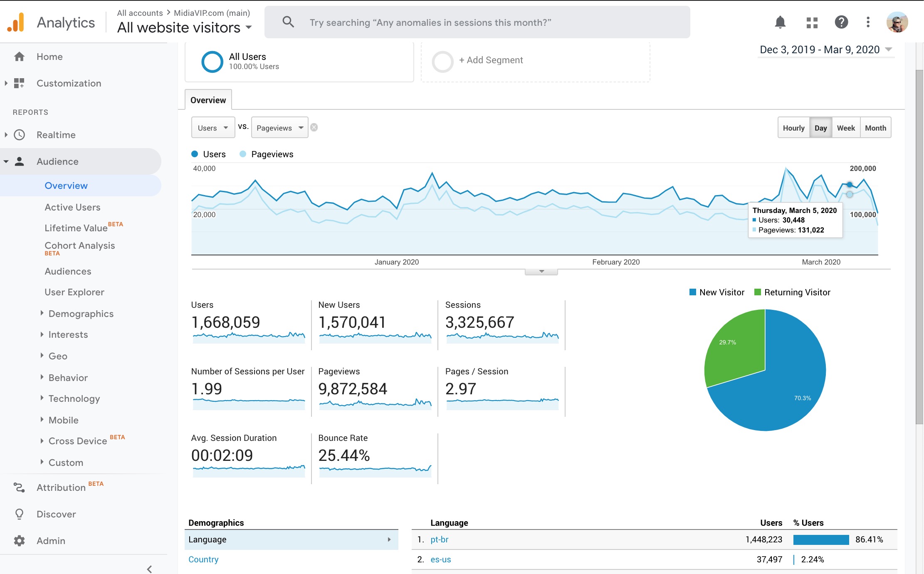Screen dimensions: 924x574
Task: Click the Country demographics link
Action: [203, 559]
